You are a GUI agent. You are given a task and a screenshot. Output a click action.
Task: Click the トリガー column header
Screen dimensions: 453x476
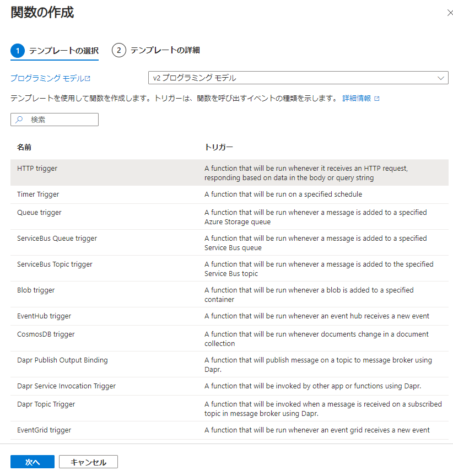(219, 147)
